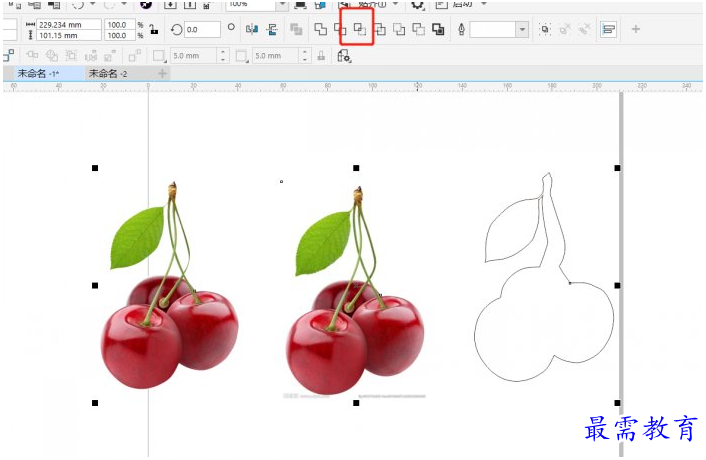Add a new document with the tab plus

[162, 73]
